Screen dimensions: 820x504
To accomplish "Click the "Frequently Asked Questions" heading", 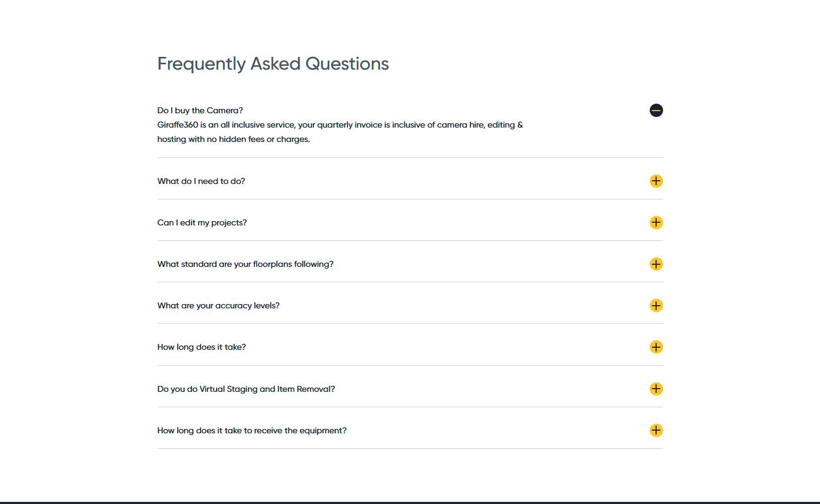I will point(273,63).
